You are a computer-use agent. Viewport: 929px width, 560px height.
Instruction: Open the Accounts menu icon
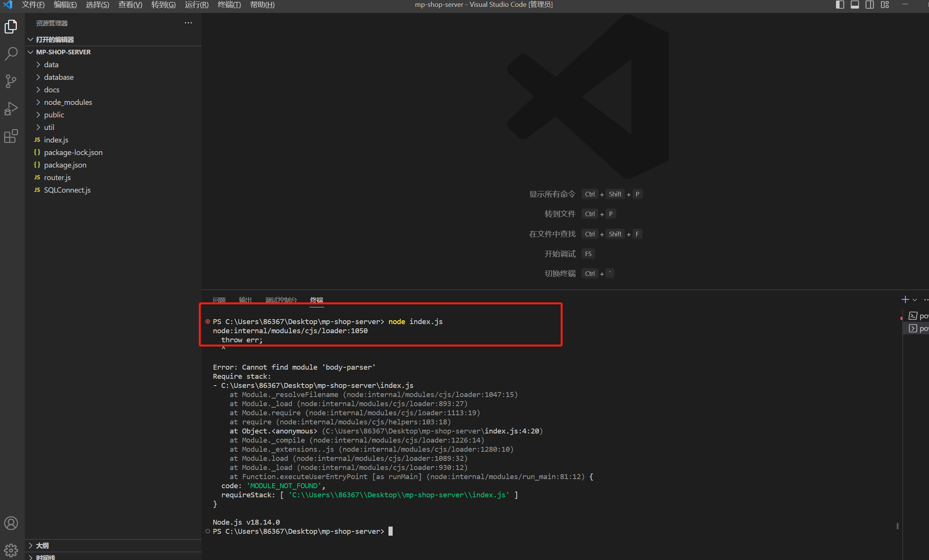coord(11,523)
